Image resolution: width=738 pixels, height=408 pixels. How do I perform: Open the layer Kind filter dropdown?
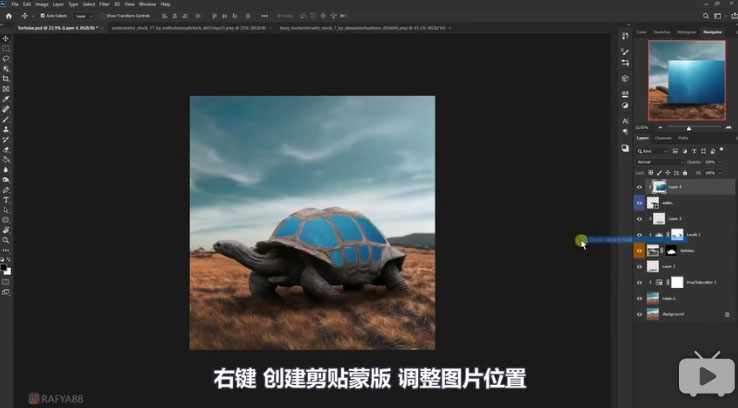(x=653, y=150)
